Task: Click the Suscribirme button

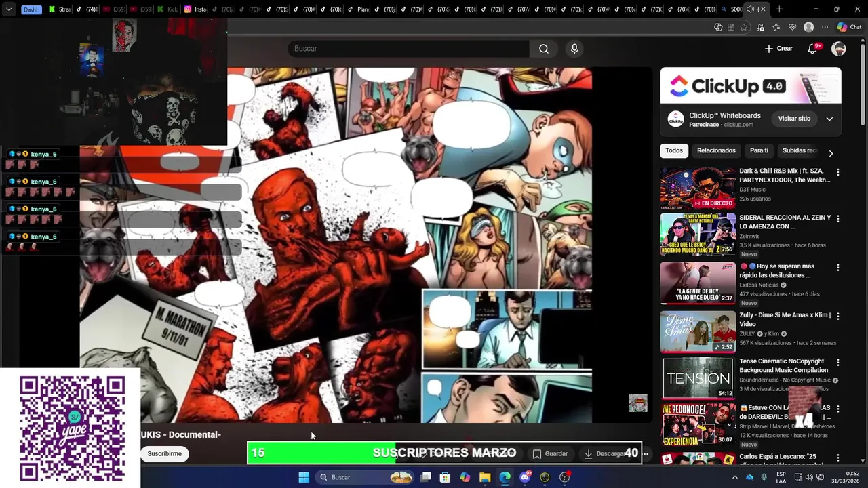Action: coord(165,454)
